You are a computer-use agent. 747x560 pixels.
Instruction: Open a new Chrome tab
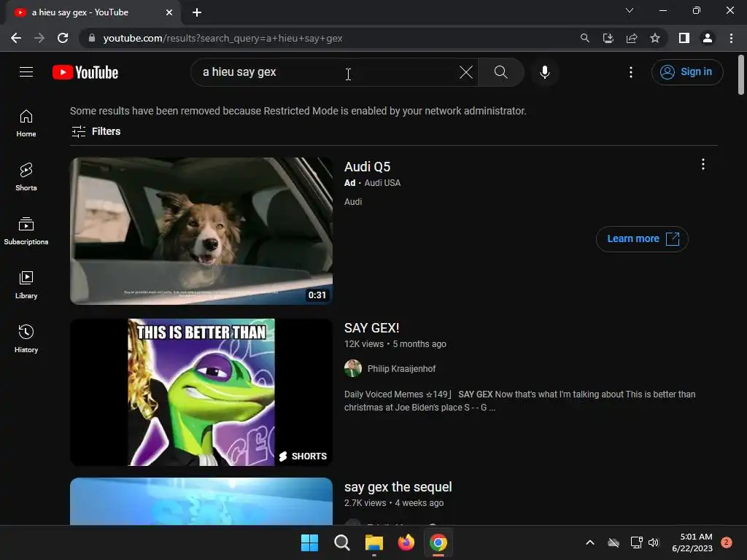[197, 12]
